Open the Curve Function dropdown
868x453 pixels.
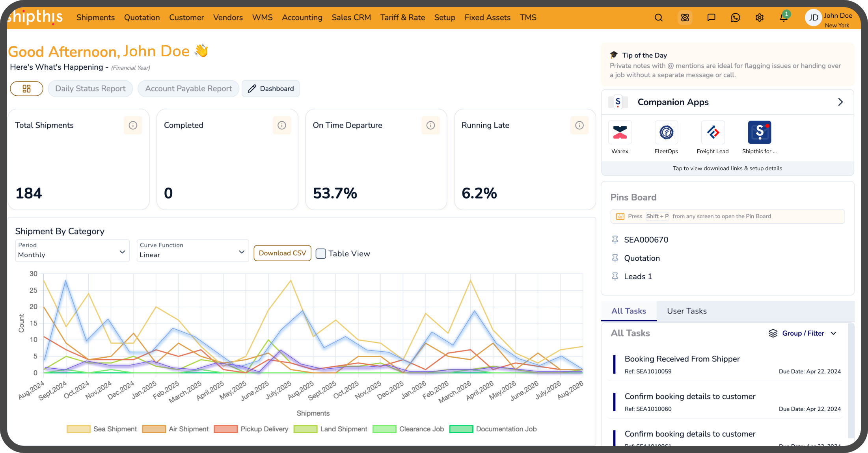coord(193,251)
